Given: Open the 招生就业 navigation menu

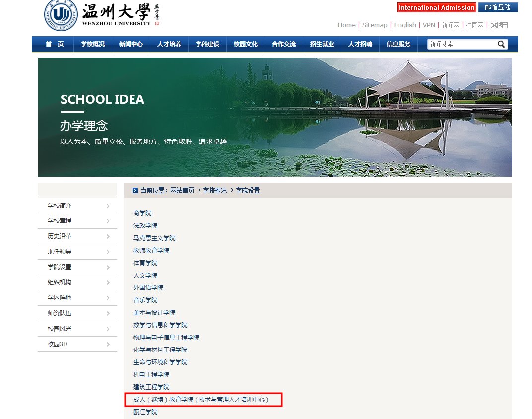Looking at the screenshot, I should (321, 44).
